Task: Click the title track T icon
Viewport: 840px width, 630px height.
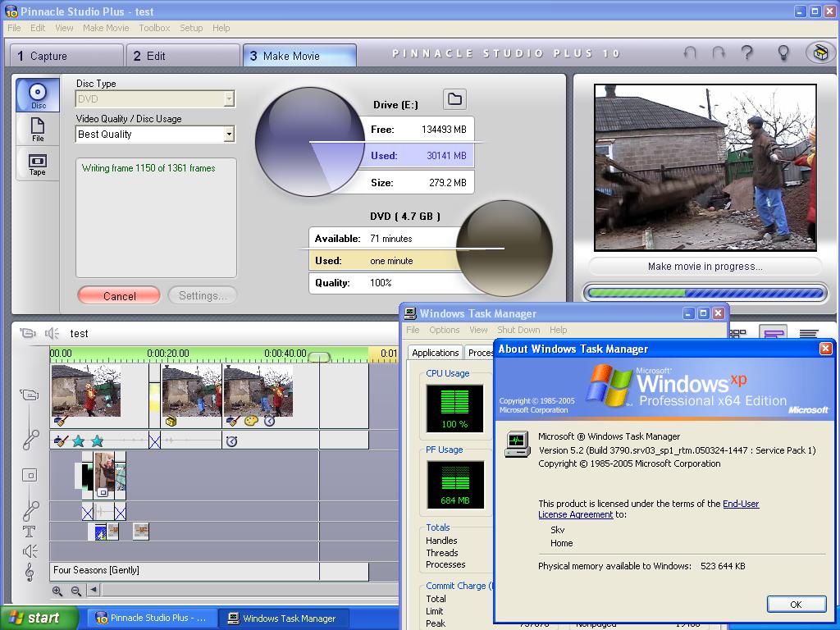Action: pos(29,532)
